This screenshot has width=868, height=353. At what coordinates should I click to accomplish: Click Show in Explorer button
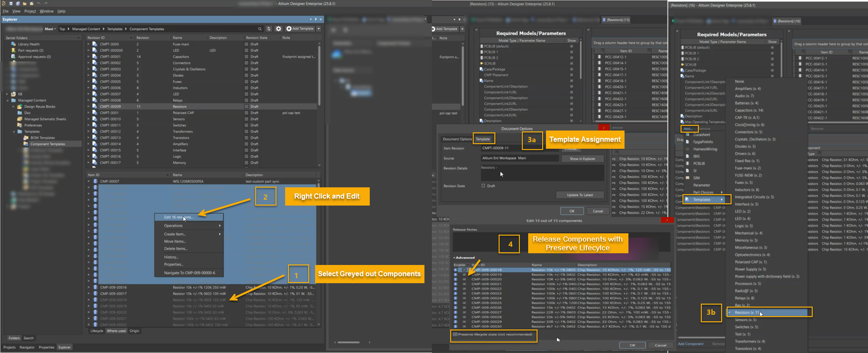pos(582,159)
